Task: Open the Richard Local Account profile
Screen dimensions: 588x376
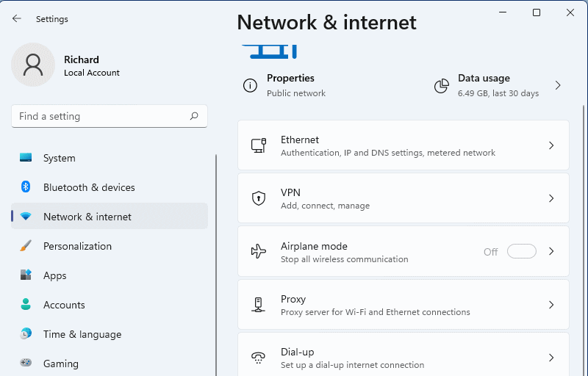Action: point(65,65)
